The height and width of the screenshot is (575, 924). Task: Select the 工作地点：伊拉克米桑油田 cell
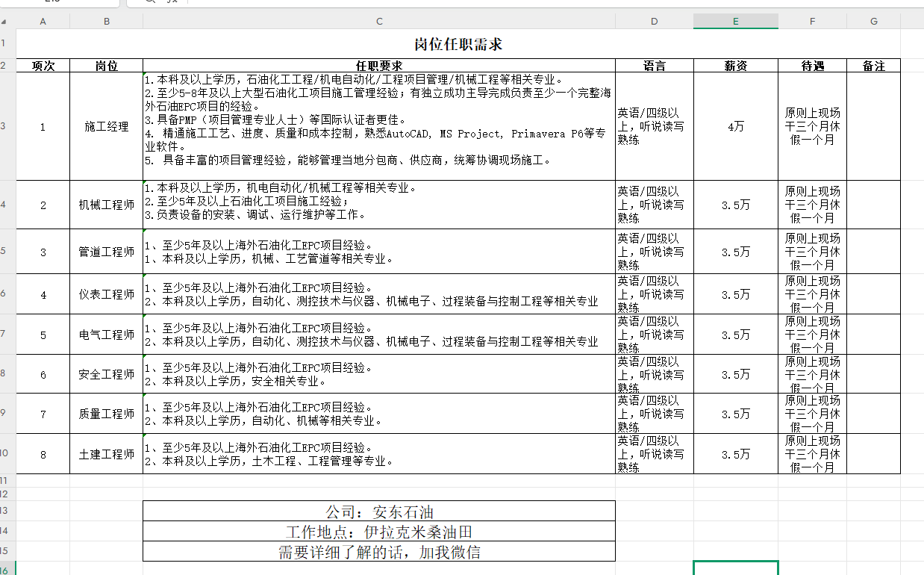click(378, 532)
